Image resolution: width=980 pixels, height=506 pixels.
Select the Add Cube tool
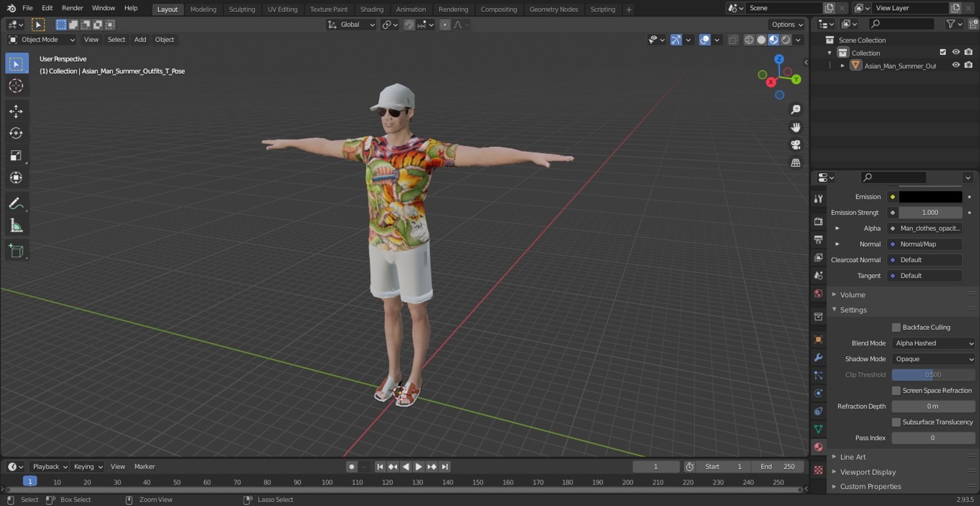[x=16, y=251]
